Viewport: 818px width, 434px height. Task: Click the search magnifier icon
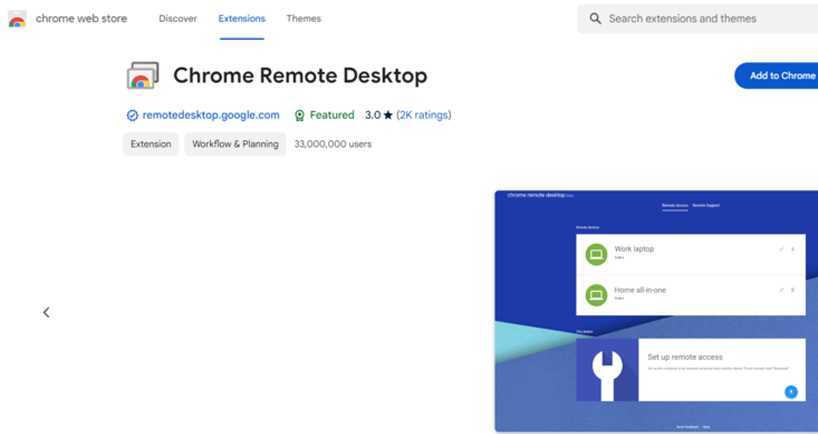pyautogui.click(x=595, y=19)
